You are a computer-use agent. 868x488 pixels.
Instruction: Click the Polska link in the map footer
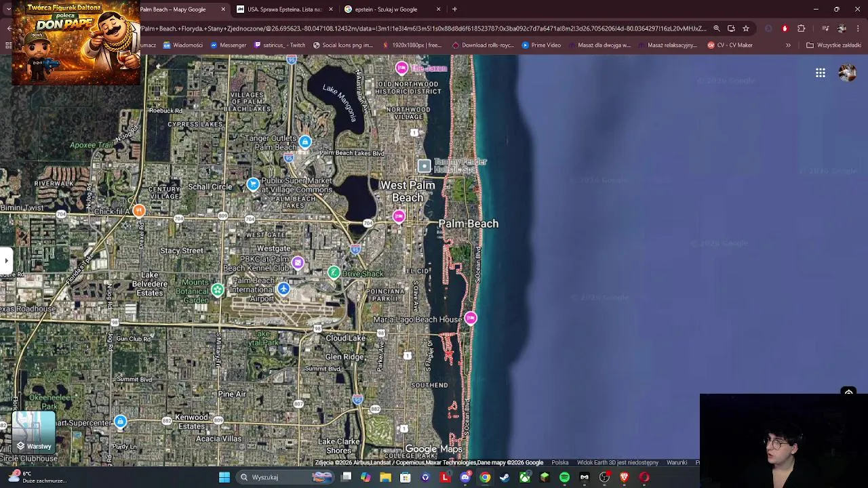pos(560,463)
